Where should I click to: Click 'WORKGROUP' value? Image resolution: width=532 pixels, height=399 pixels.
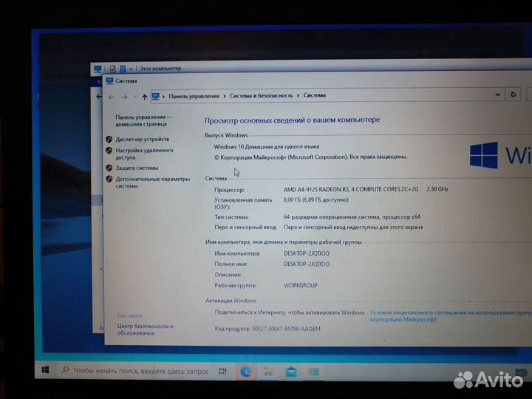click(300, 285)
